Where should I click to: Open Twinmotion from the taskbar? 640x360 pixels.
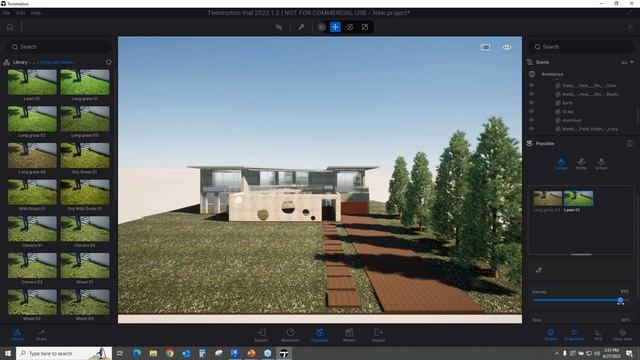coord(284,353)
